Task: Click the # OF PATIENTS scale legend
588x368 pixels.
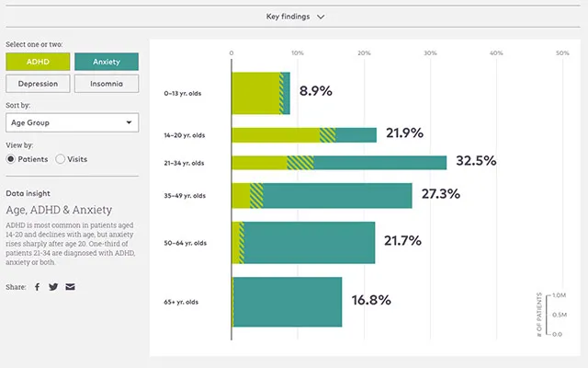Action: tap(551, 315)
